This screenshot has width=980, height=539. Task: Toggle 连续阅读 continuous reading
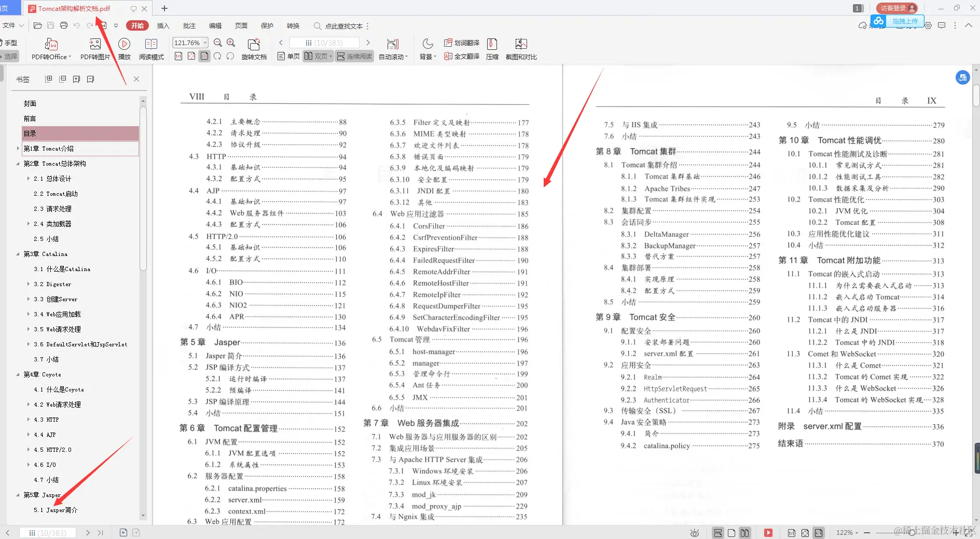click(x=354, y=56)
